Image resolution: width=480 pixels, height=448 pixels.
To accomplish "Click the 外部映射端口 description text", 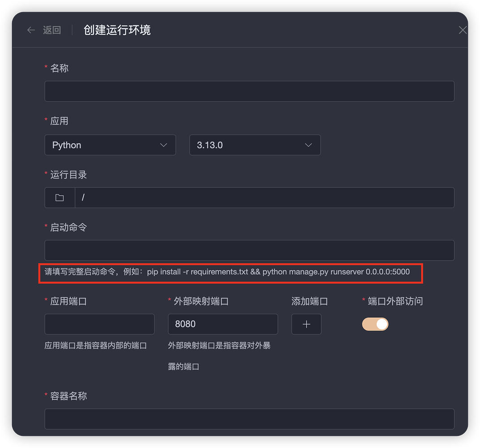I will pyautogui.click(x=219, y=345).
